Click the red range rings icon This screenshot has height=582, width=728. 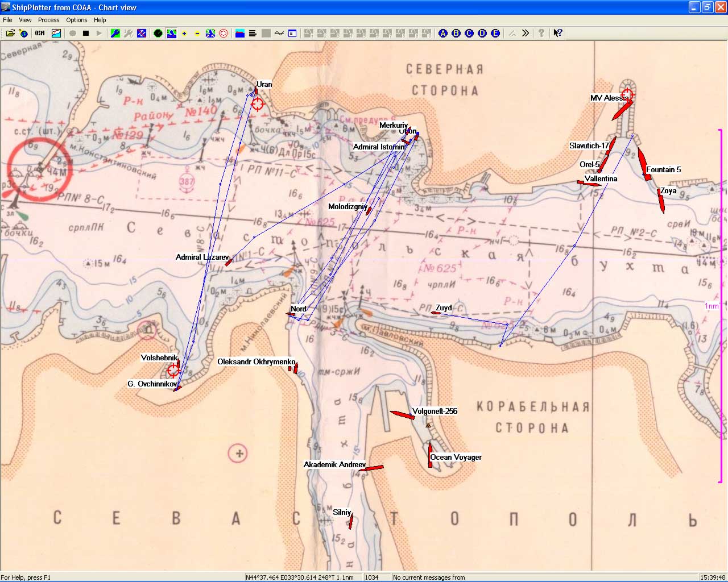[224, 34]
